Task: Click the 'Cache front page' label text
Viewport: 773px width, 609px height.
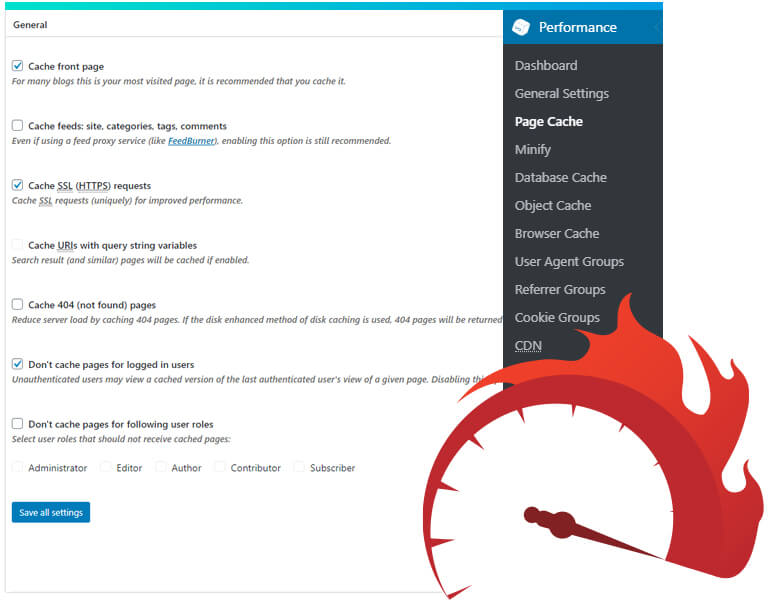Action: (66, 66)
